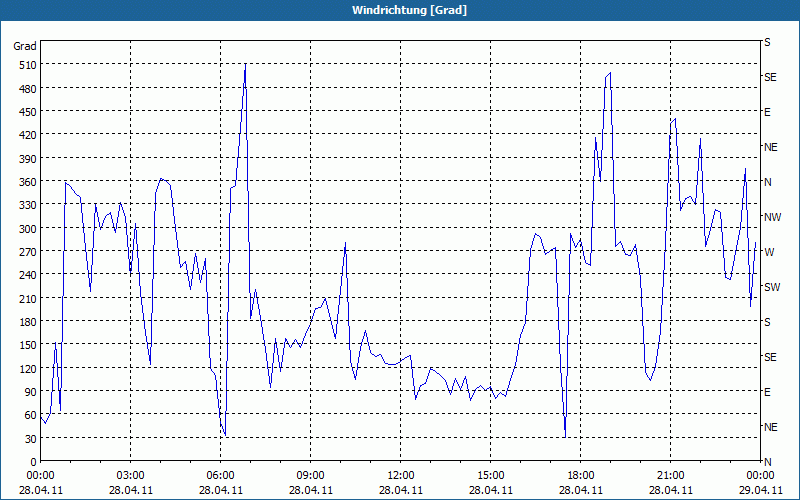Click the 420 degree axis label
The width and height of the screenshot is (800, 500).
[x=28, y=136]
